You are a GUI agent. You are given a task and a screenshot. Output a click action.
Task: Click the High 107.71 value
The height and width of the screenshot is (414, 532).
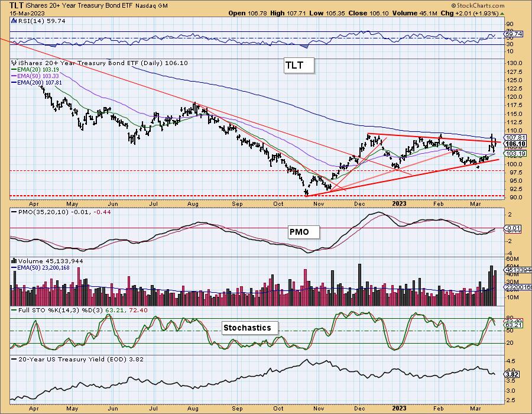point(288,13)
